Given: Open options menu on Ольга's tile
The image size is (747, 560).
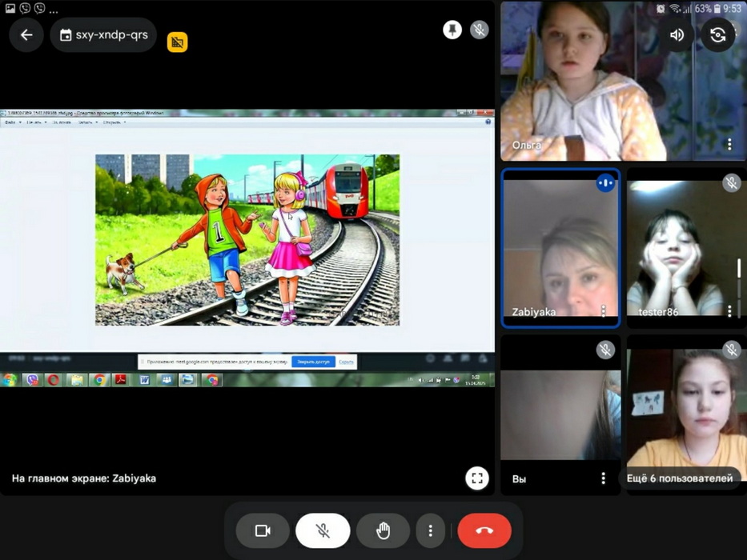Looking at the screenshot, I should (x=729, y=144).
